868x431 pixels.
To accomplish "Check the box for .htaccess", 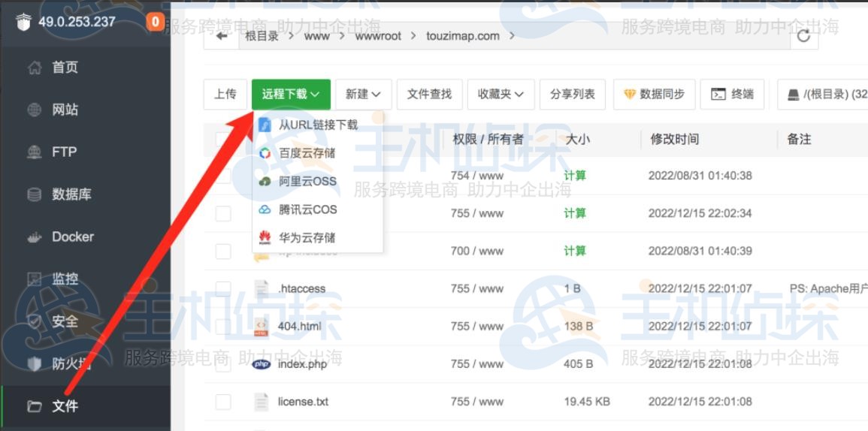I will coord(223,288).
